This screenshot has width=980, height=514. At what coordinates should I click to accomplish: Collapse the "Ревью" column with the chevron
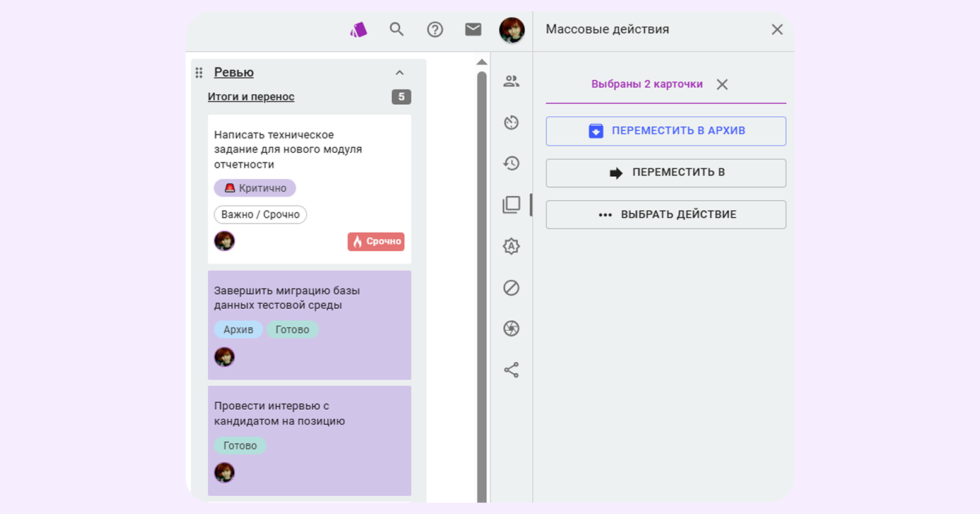pos(400,73)
